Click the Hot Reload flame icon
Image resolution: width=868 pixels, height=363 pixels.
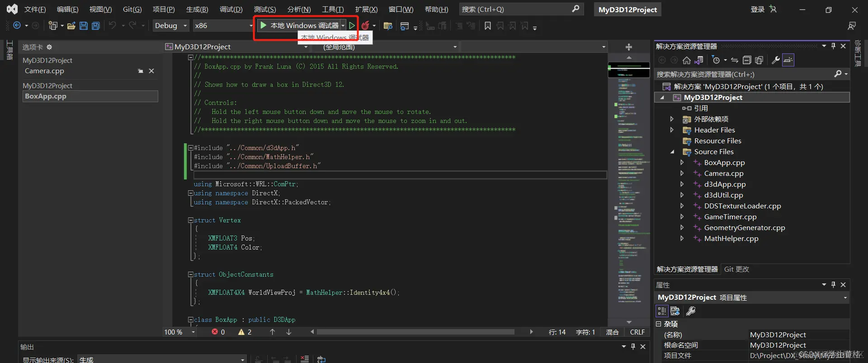coord(365,26)
